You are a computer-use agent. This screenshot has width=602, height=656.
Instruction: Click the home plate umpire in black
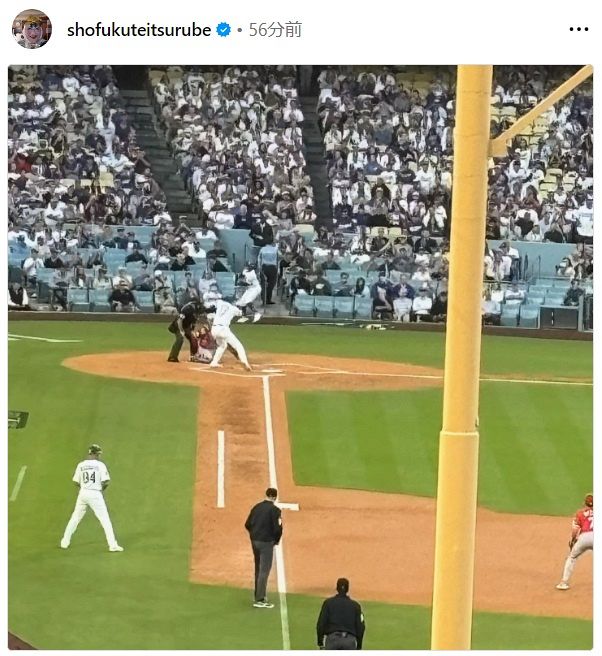pos(182,331)
